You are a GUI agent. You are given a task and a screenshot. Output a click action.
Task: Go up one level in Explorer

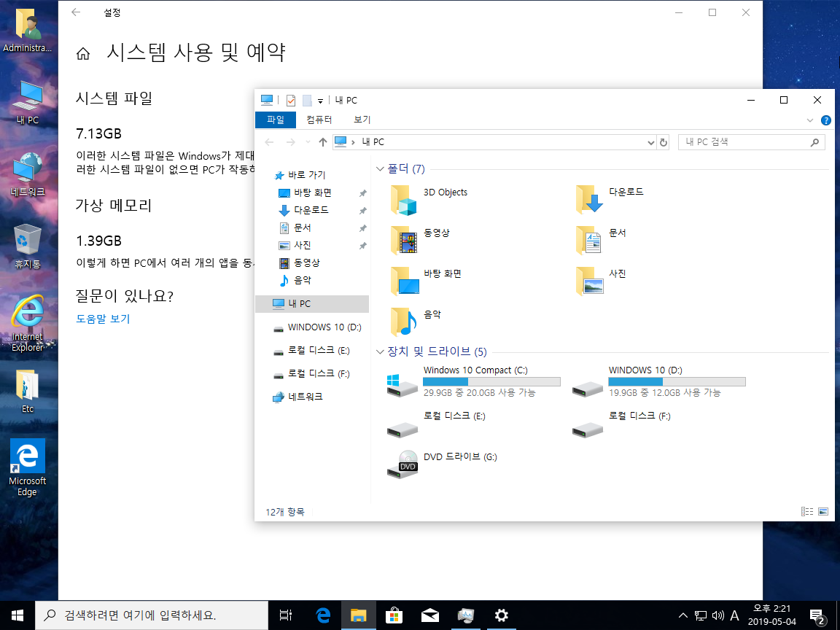(322, 142)
